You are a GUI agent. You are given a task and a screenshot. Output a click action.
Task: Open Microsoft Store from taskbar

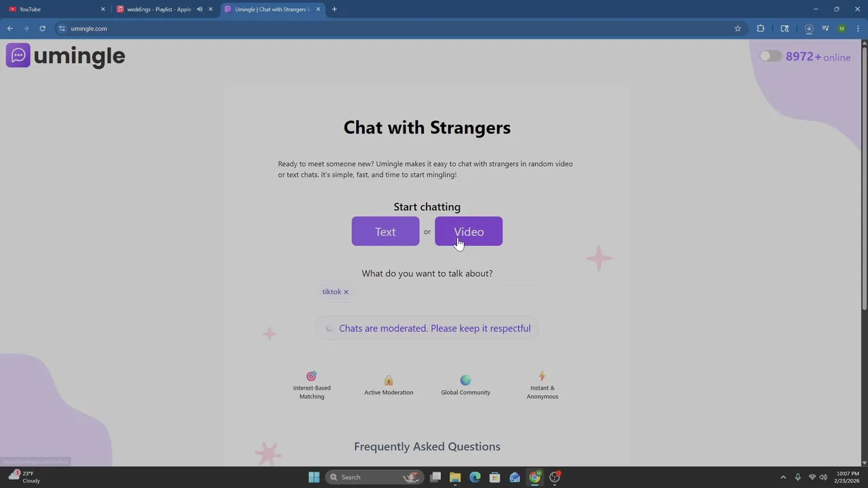pyautogui.click(x=495, y=477)
